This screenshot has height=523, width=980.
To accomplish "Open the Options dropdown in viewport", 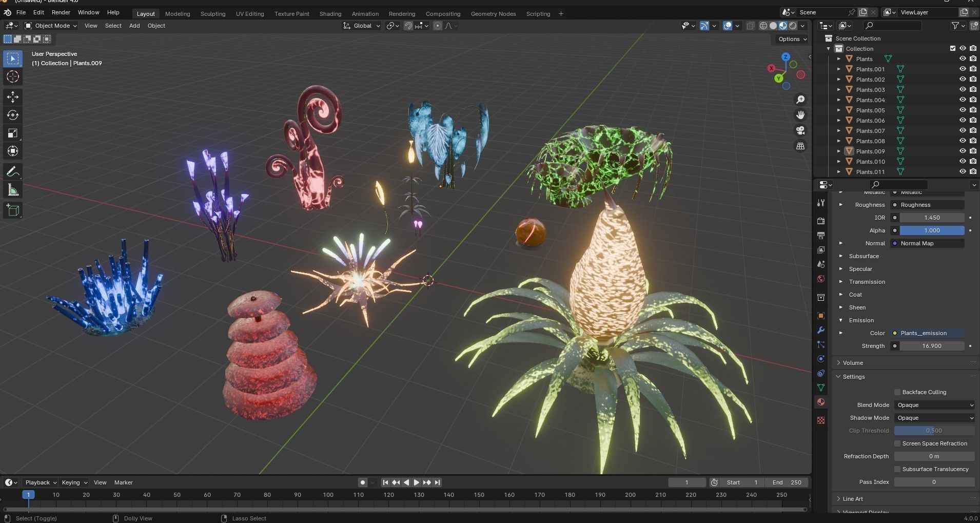I will [x=792, y=39].
